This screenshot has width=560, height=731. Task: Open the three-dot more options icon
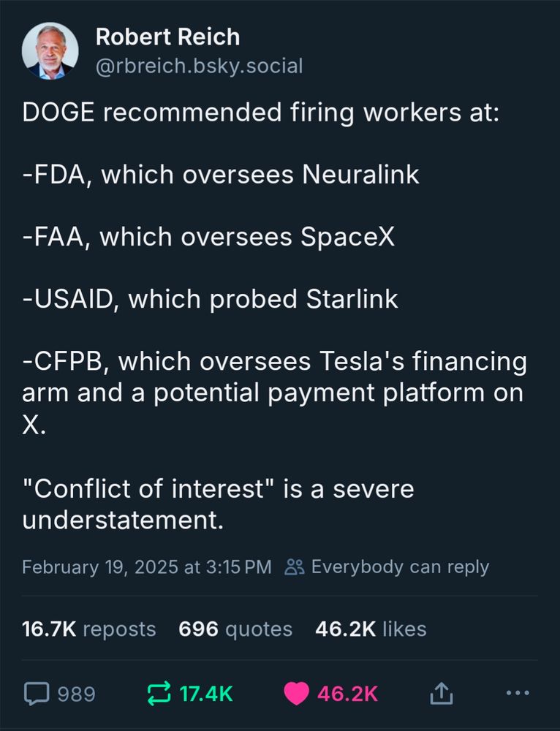(x=518, y=693)
